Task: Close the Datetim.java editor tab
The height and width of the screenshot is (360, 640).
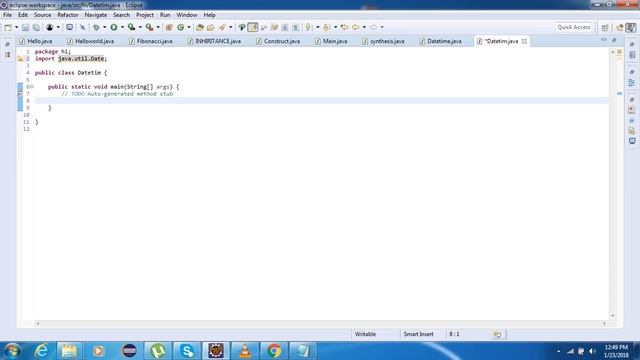Action: [x=524, y=41]
